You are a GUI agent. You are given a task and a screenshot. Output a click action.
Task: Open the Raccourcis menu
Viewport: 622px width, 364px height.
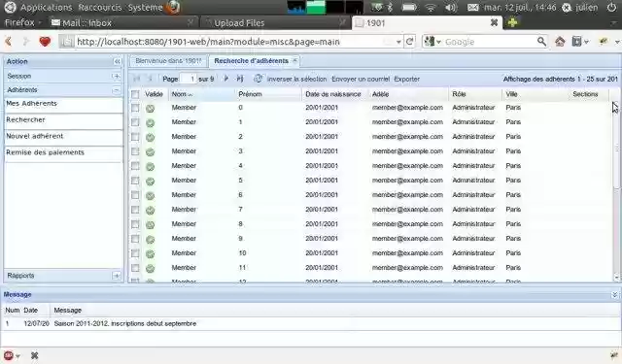tap(100, 7)
